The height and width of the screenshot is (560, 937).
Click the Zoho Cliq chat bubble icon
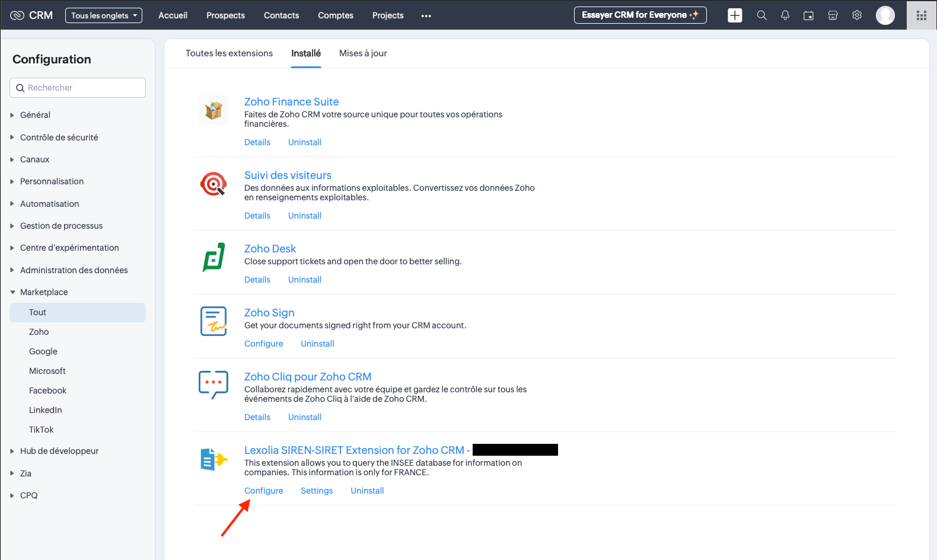pyautogui.click(x=213, y=385)
